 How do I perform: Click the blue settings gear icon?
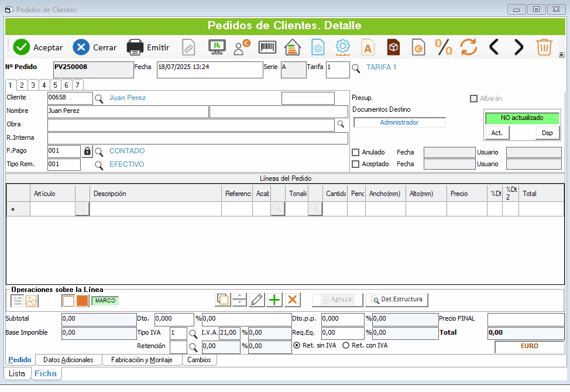point(342,47)
